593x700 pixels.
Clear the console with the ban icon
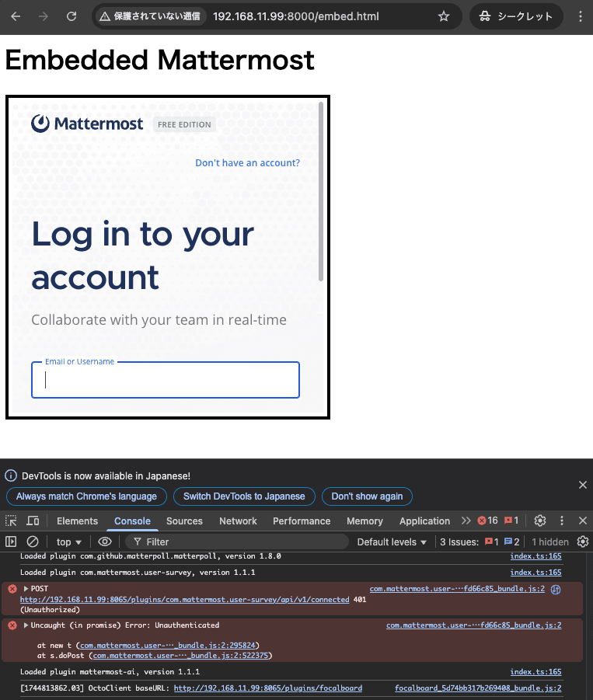coord(33,542)
